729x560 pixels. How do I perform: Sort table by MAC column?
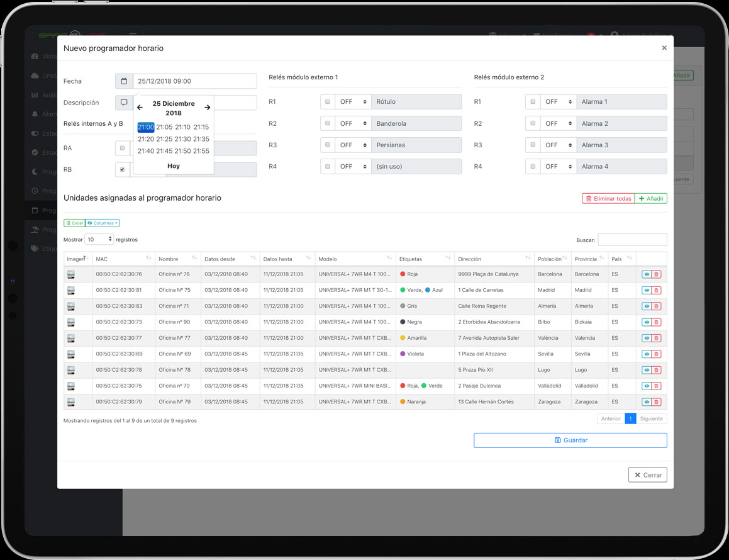(123, 259)
